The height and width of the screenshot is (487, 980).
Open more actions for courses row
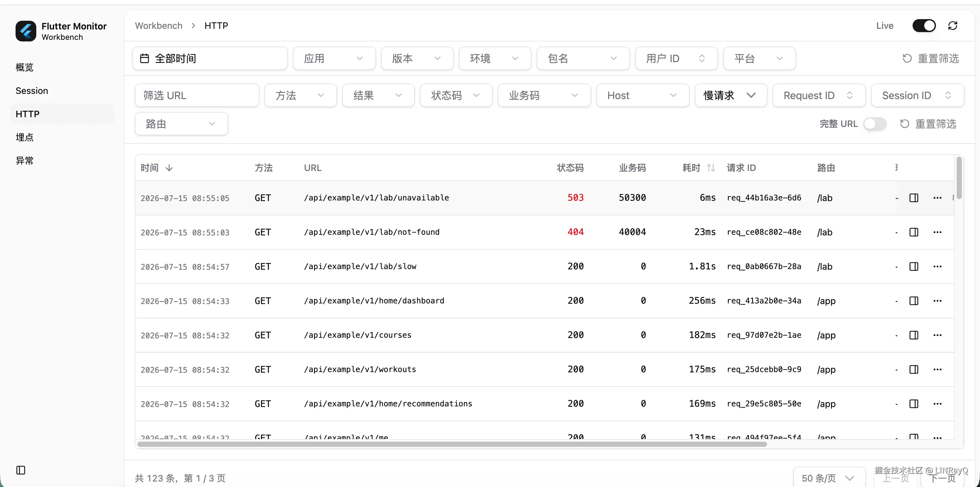[x=938, y=335]
